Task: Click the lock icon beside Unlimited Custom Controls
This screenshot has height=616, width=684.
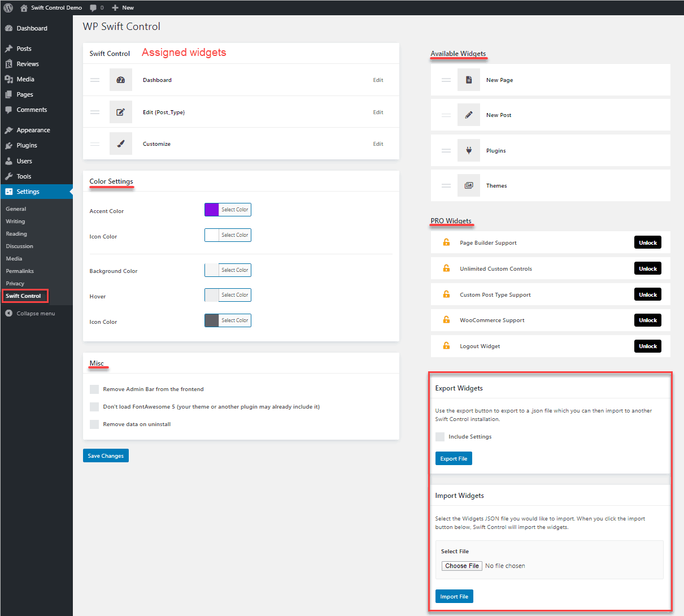Action: pos(446,268)
